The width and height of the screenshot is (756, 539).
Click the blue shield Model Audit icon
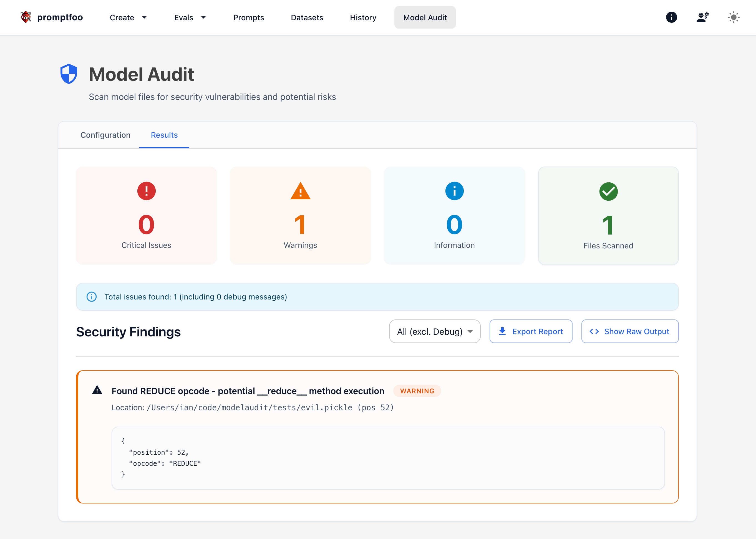click(x=69, y=74)
